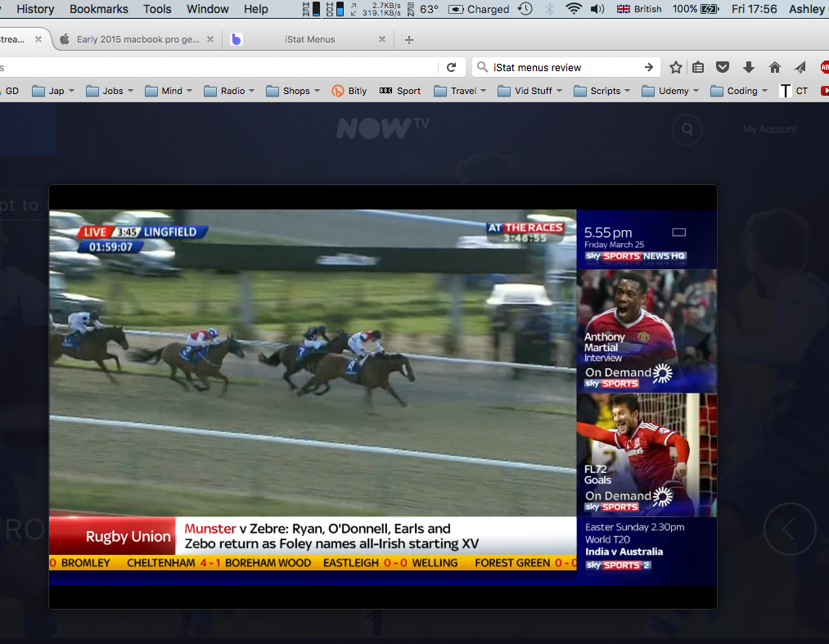Open the Wi-Fi menu bar icon
The height and width of the screenshot is (644, 829).
pyautogui.click(x=574, y=9)
